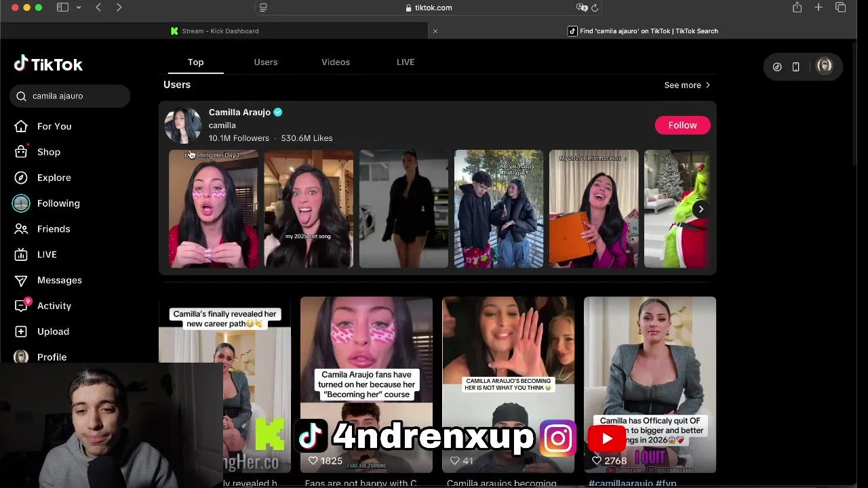Click the camila ajauro search field
868x488 pixels.
(70, 96)
